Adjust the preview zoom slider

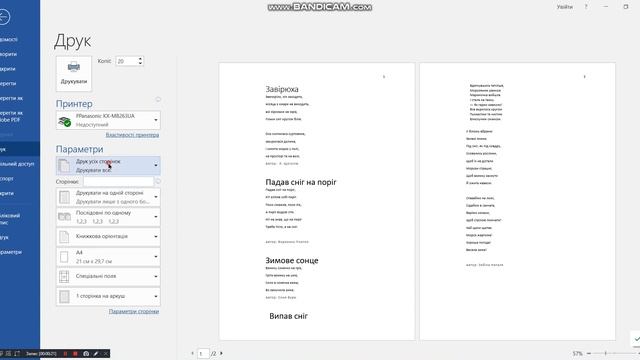(x=606, y=353)
